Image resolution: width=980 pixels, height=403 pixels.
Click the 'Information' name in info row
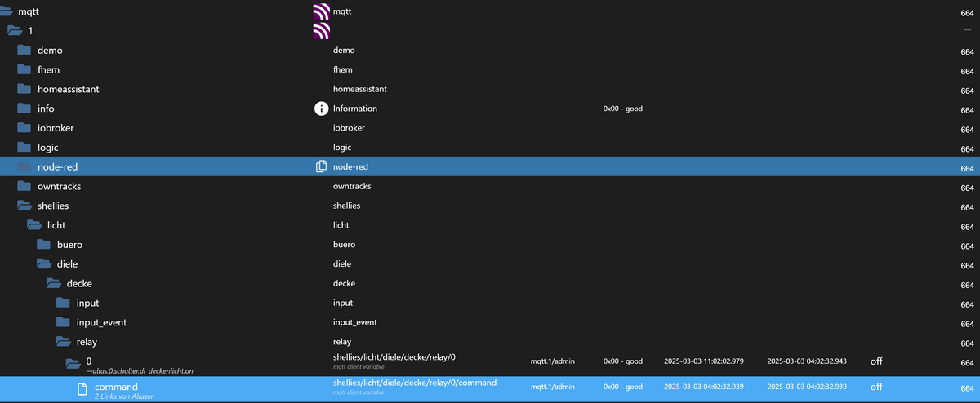point(355,108)
